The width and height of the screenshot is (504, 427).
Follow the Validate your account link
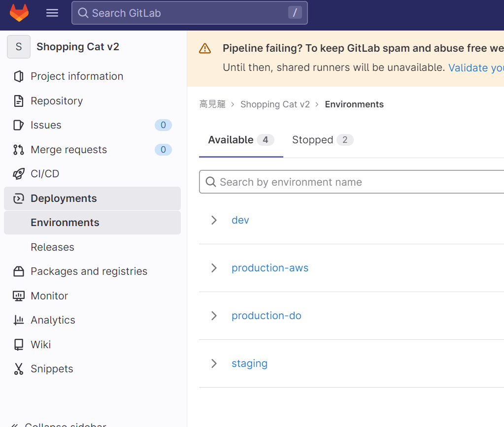(476, 68)
